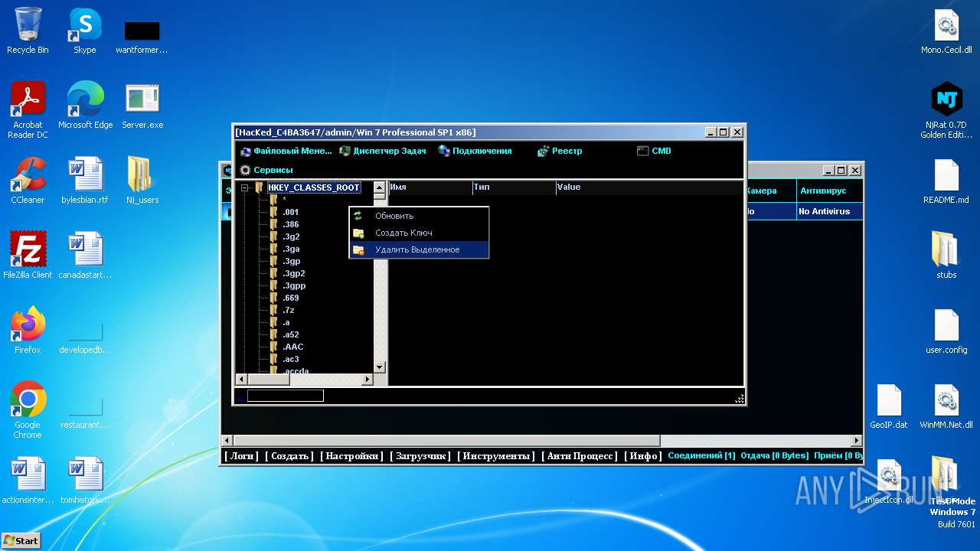Choose Удалить Выделенное from the context menu
The height and width of the screenshot is (551, 980).
click(x=419, y=249)
